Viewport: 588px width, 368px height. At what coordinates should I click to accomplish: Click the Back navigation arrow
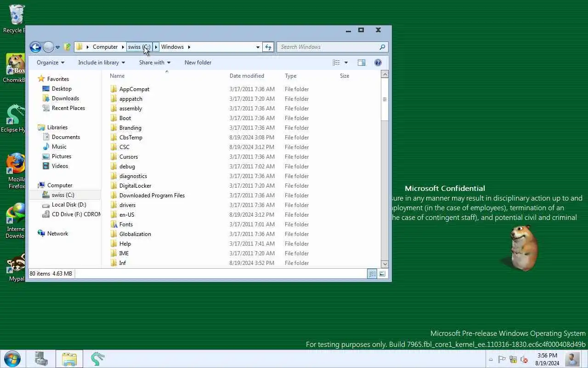coord(35,47)
